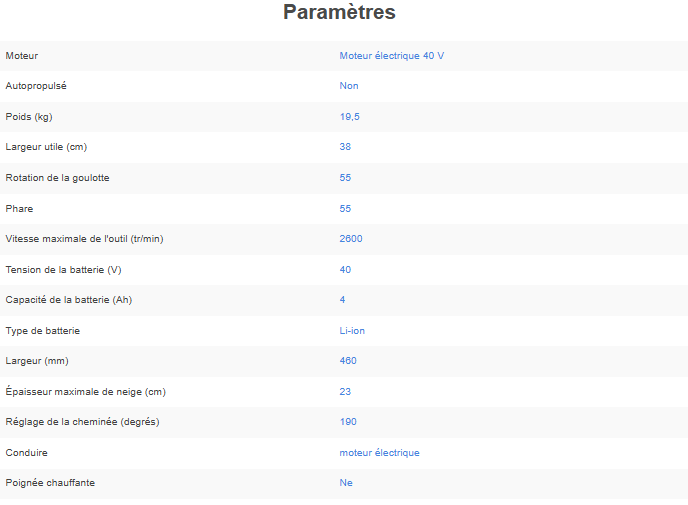Click the 'Largeur utile (cm)' label
Image resolution: width=688 pixels, height=505 pixels.
(x=46, y=147)
